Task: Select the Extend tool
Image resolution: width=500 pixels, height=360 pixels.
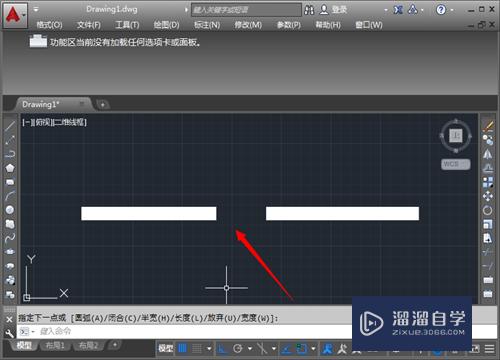Action: point(488,266)
